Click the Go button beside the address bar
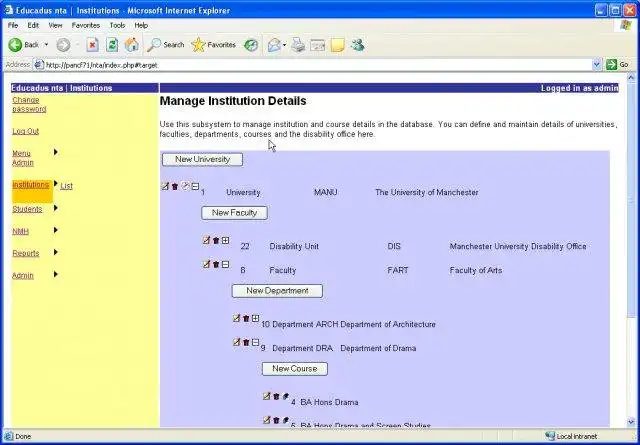 click(x=618, y=65)
